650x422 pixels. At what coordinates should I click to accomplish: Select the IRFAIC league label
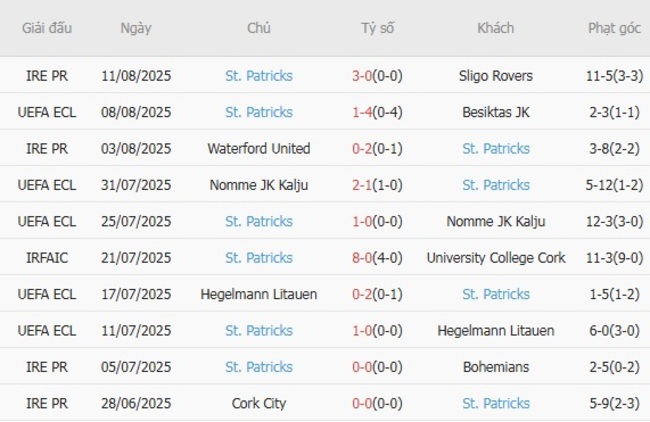pos(46,258)
